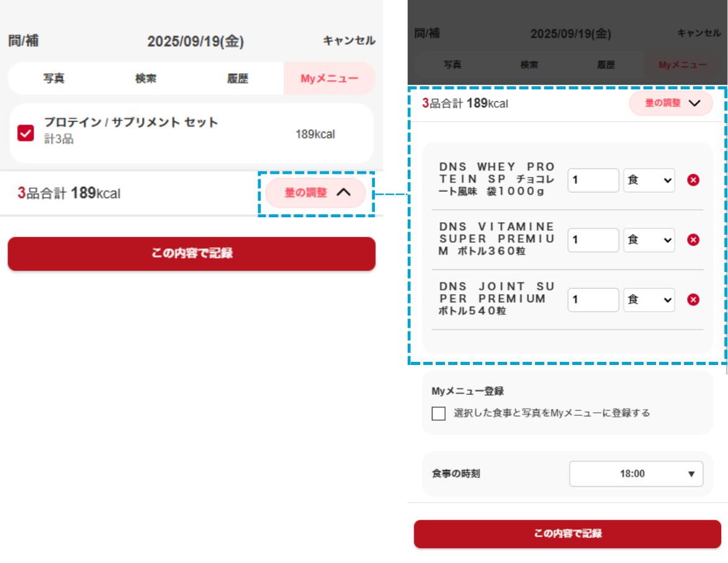Check 選択した食事と写真をMyメニューに登録する box
Screen dimensions: 728x563
[x=439, y=413]
